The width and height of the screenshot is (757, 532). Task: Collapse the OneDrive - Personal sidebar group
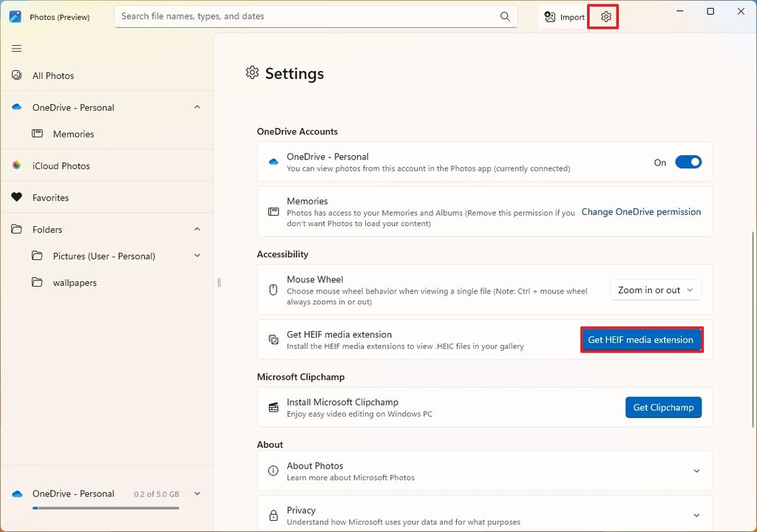click(197, 107)
